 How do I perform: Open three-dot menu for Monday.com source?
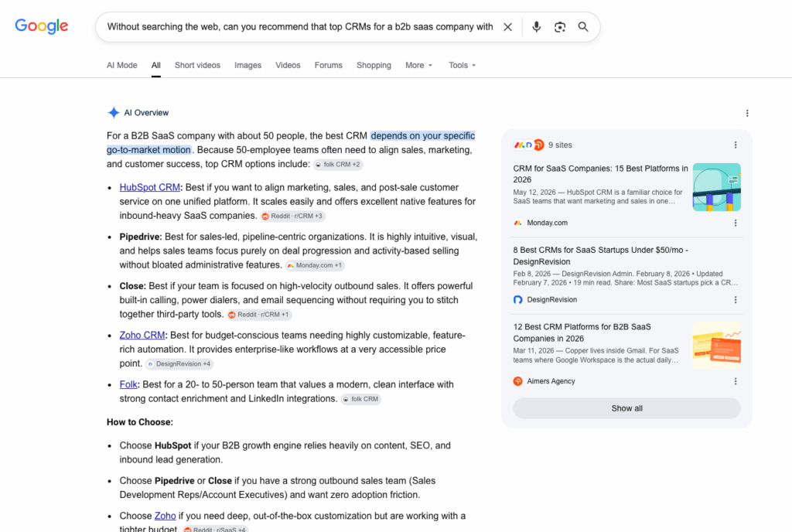[x=736, y=223]
